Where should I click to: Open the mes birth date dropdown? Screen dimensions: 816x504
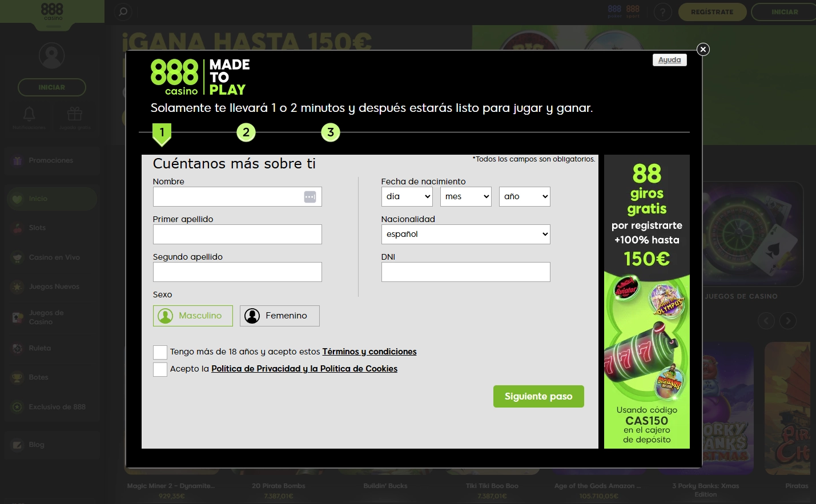(x=466, y=197)
